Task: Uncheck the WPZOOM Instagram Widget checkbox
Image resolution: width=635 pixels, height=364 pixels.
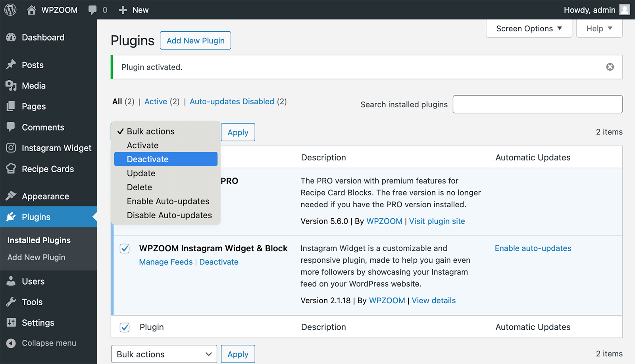Action: click(125, 248)
